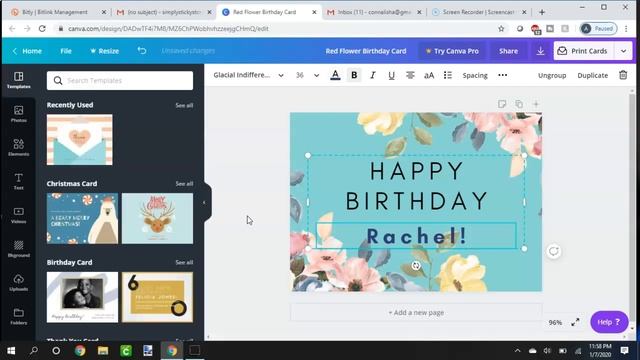Open the Text sidebar panel

19,181
